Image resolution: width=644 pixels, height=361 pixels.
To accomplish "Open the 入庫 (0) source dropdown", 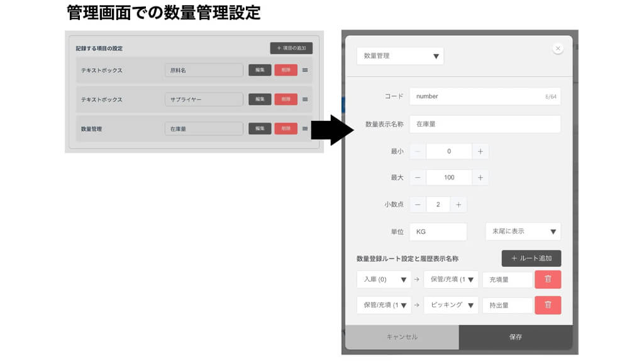I will (384, 279).
